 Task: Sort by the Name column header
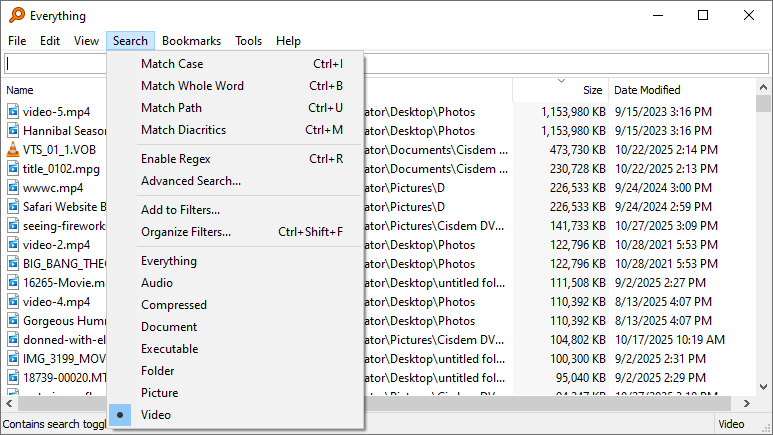point(20,90)
